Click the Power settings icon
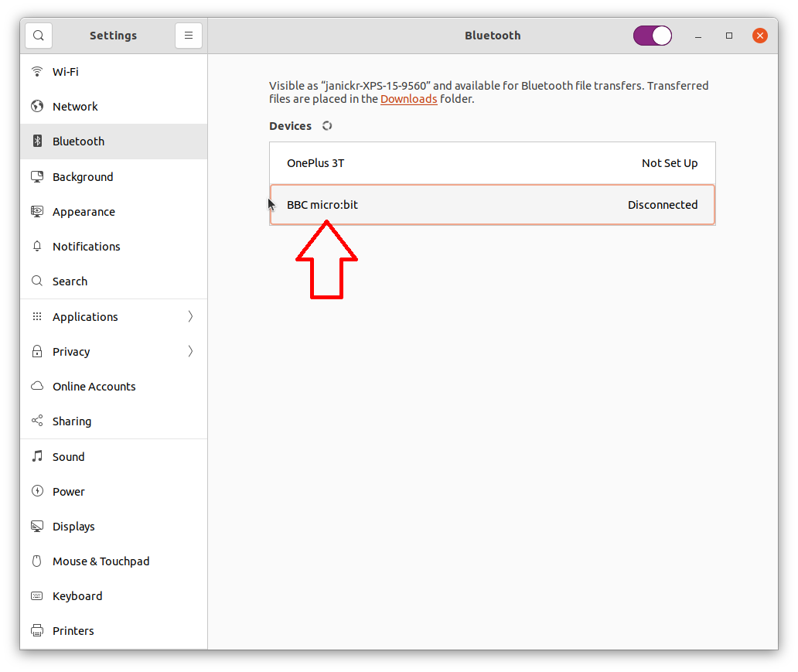This screenshot has height=672, width=798. point(37,491)
